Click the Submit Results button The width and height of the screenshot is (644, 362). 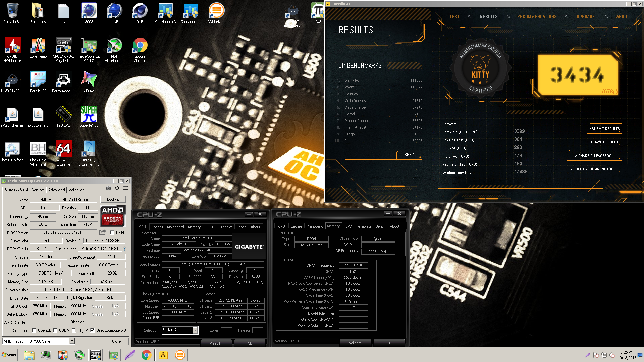(x=604, y=129)
